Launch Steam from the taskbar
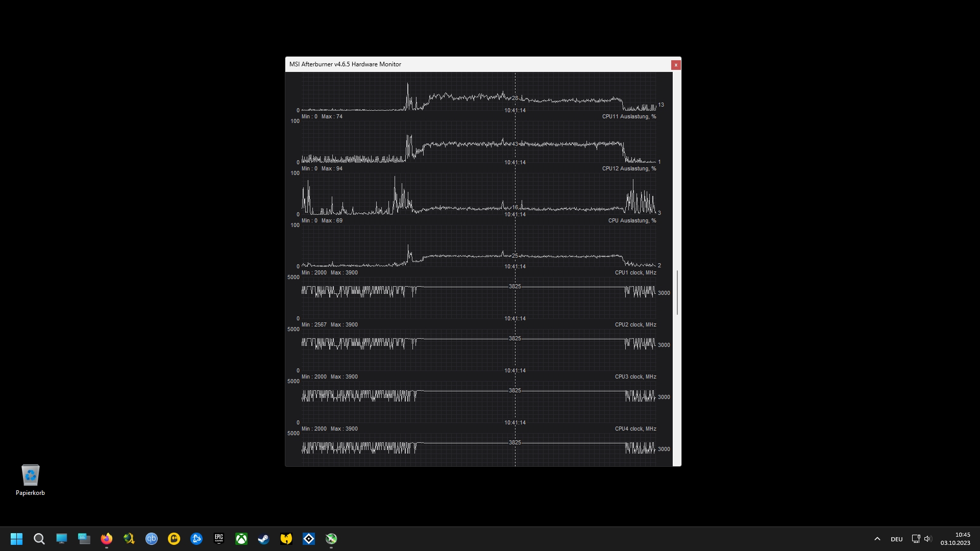Screen dimensions: 980x551 click(264, 539)
